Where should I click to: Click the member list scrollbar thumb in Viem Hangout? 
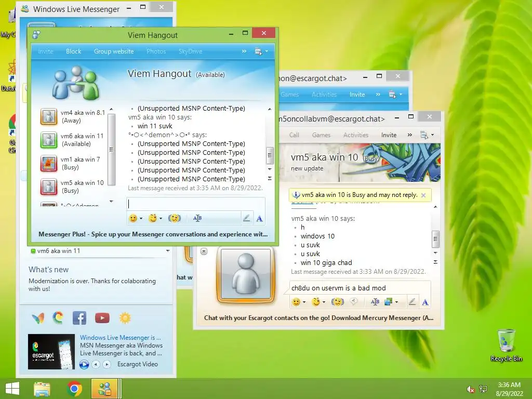coord(111,150)
